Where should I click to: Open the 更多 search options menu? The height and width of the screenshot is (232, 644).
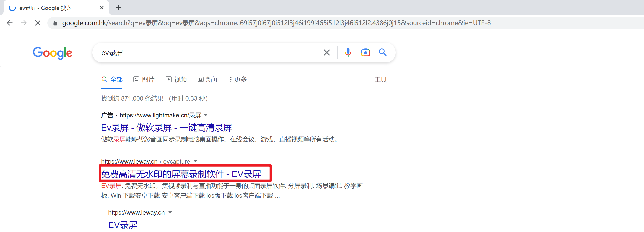point(237,79)
